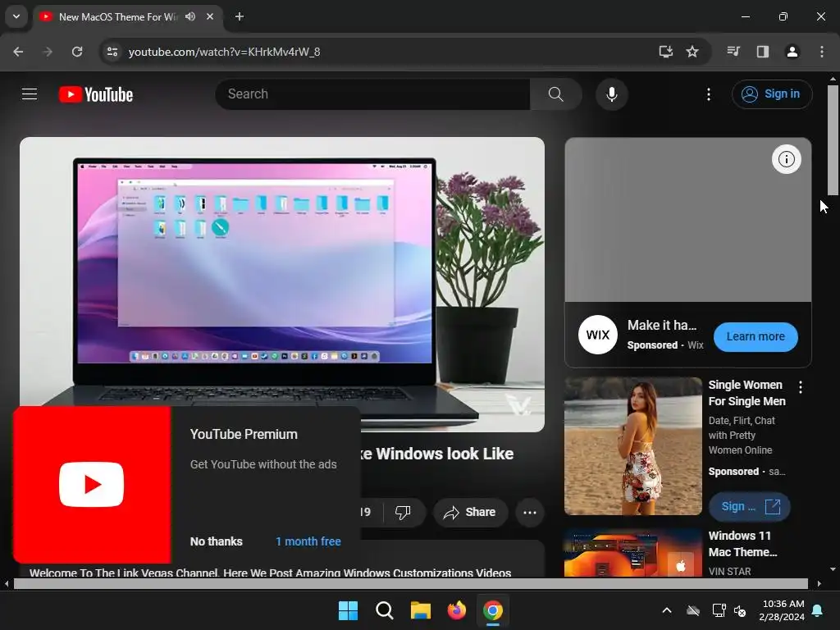Show hidden system tray icons

(667, 610)
